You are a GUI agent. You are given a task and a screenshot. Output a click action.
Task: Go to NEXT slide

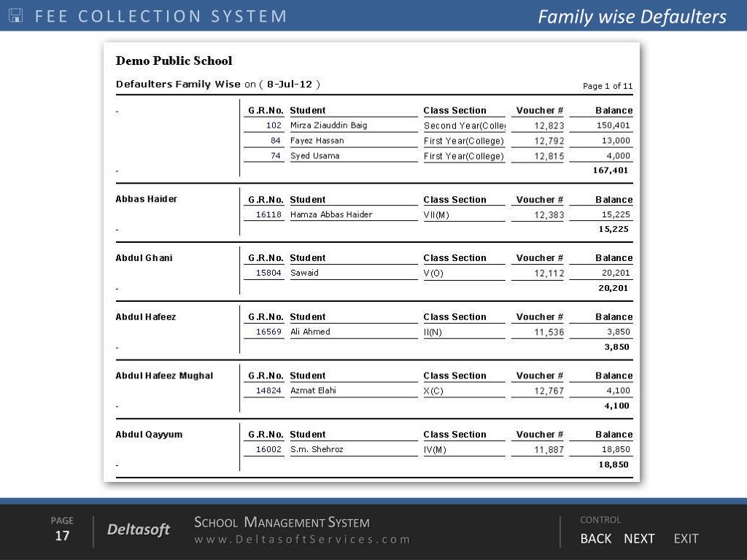pos(639,539)
